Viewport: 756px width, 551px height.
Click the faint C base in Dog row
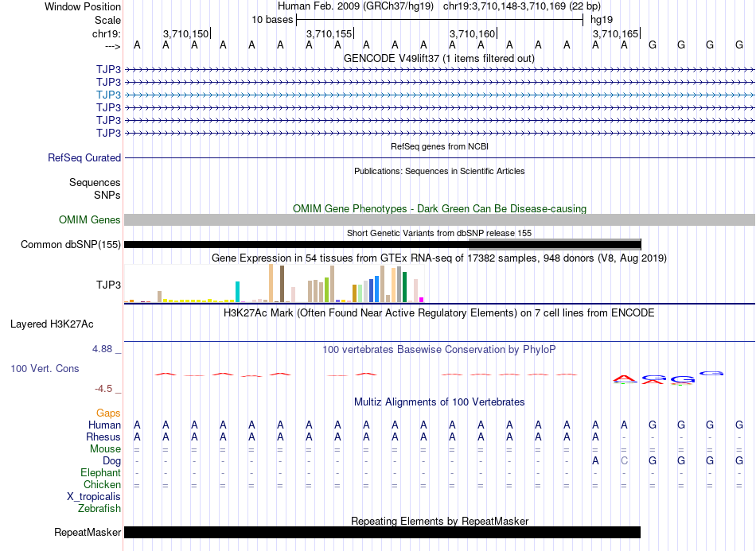point(624,461)
